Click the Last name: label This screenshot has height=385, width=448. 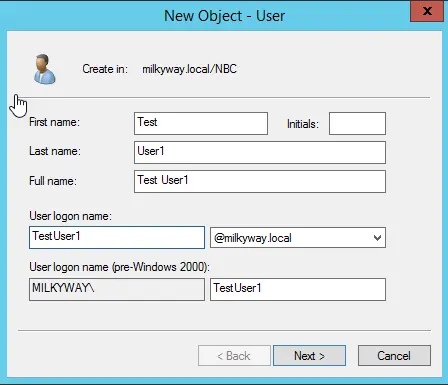(x=55, y=151)
